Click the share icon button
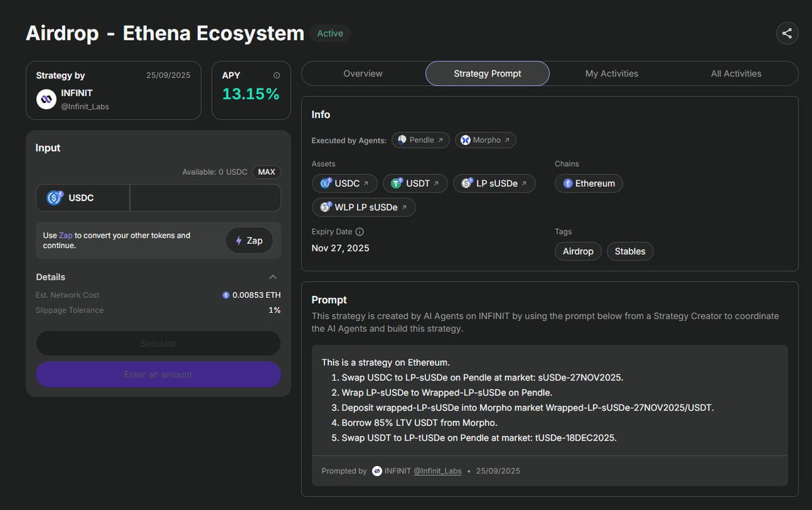Screen dimensions: 812x510 787,33
